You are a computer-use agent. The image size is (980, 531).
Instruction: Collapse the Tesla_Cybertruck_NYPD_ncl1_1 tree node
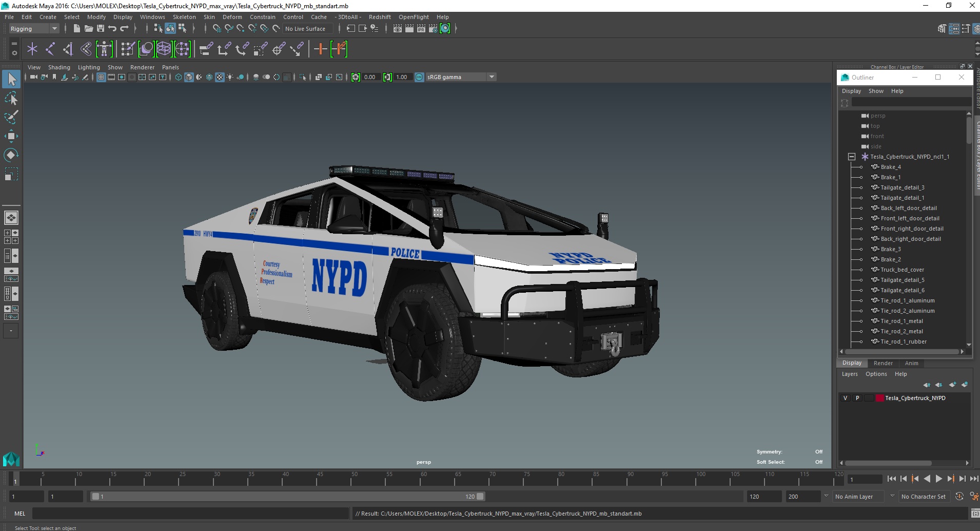point(852,157)
